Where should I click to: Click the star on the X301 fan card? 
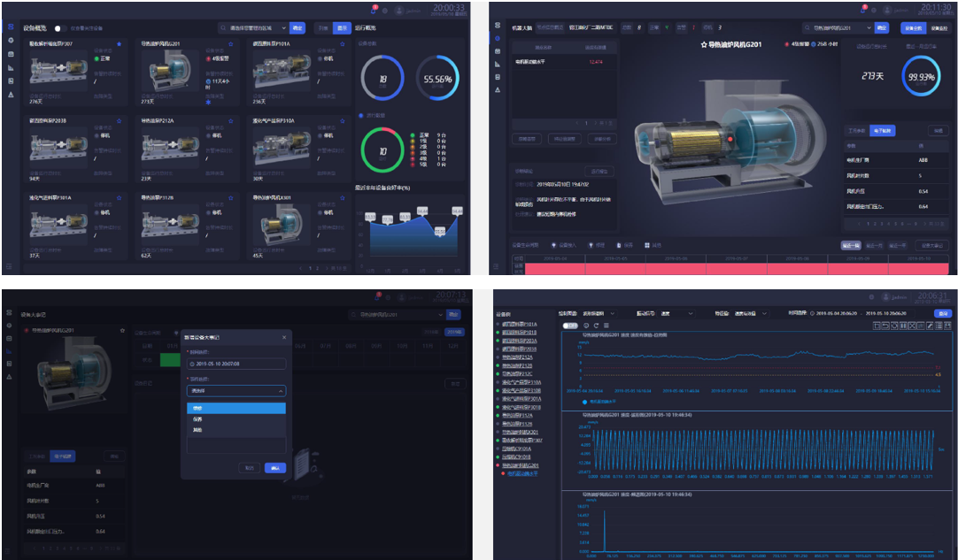(342, 198)
